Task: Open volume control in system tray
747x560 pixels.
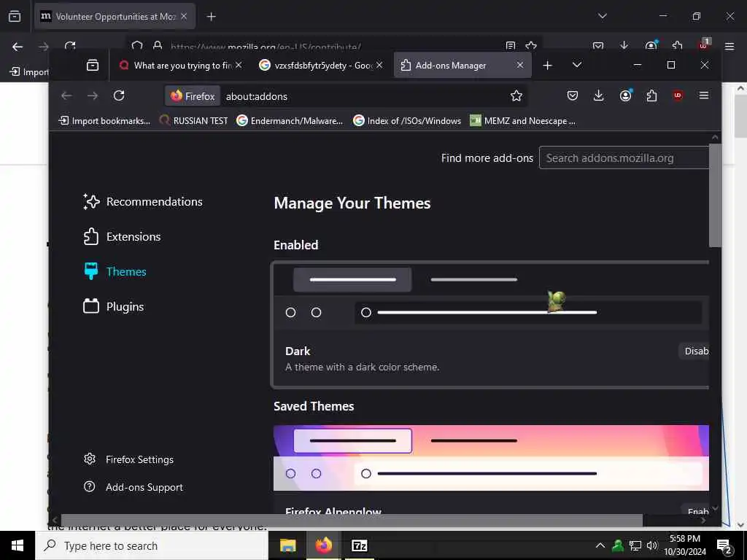Action: click(652, 545)
